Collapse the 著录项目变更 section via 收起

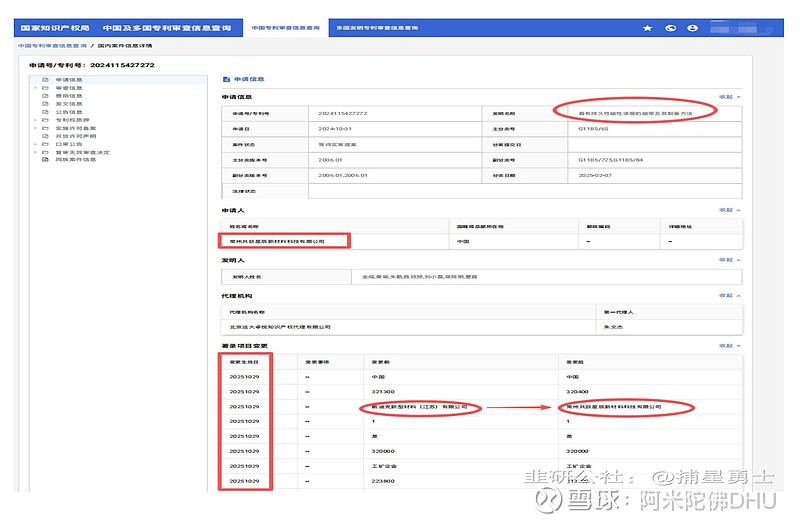click(x=730, y=346)
